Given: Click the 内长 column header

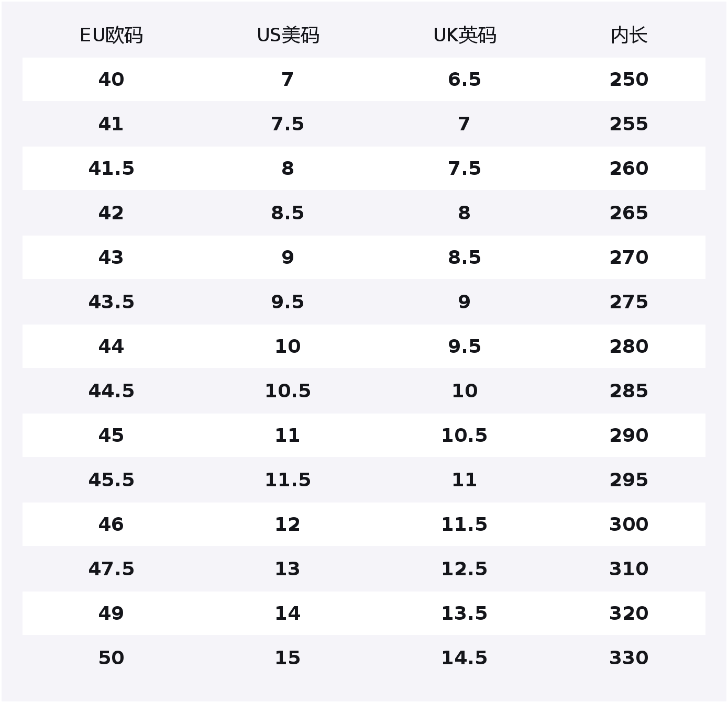Looking at the screenshot, I should [628, 36].
